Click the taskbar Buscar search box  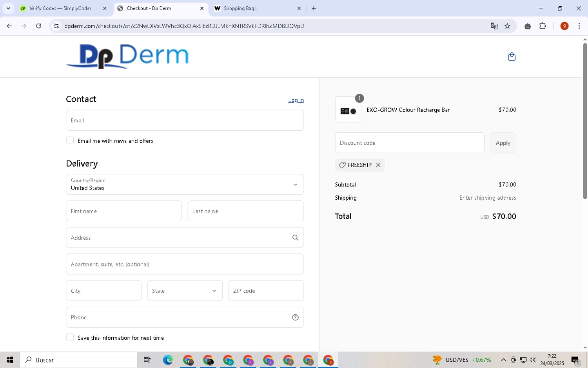79,360
